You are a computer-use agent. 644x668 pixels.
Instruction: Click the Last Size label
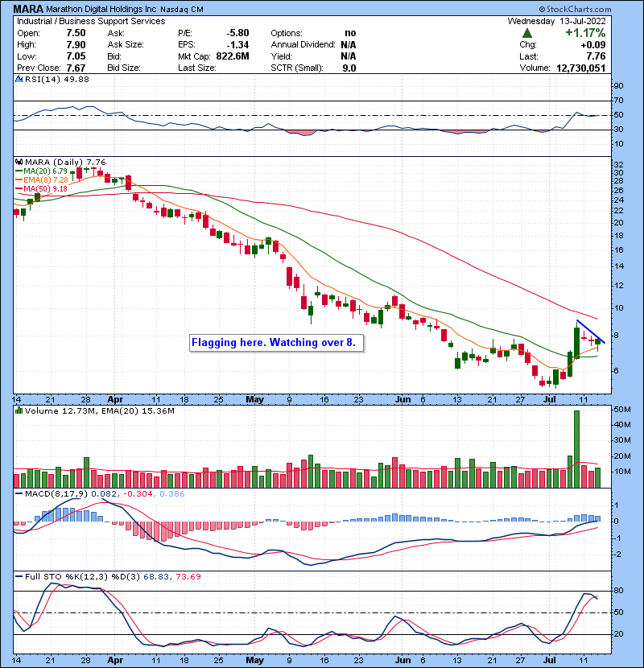[197, 68]
